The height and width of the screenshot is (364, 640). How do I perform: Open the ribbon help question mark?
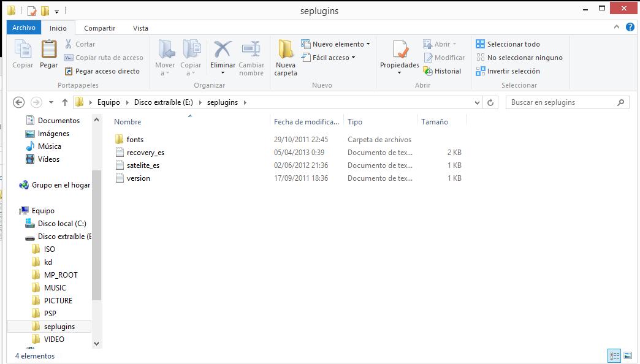tap(630, 28)
